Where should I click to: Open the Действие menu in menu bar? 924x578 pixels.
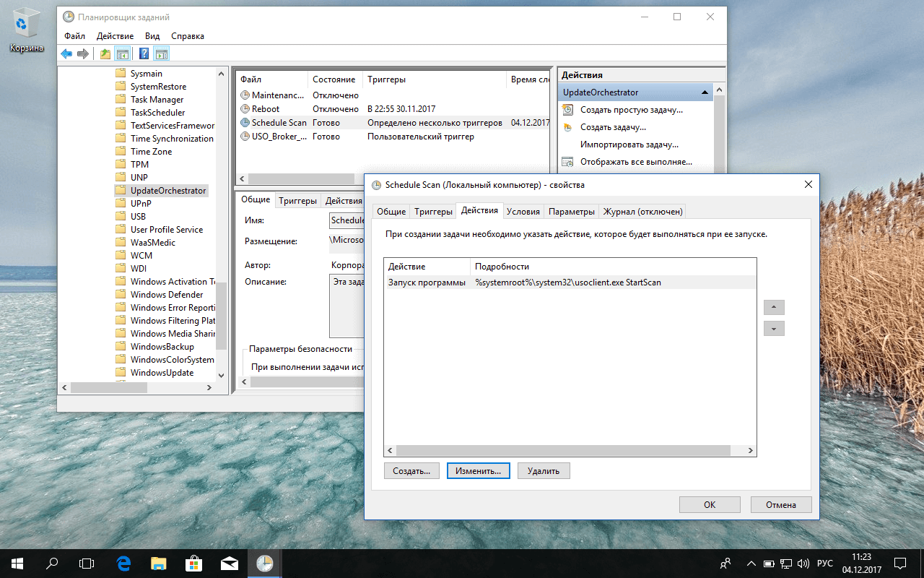(x=114, y=35)
